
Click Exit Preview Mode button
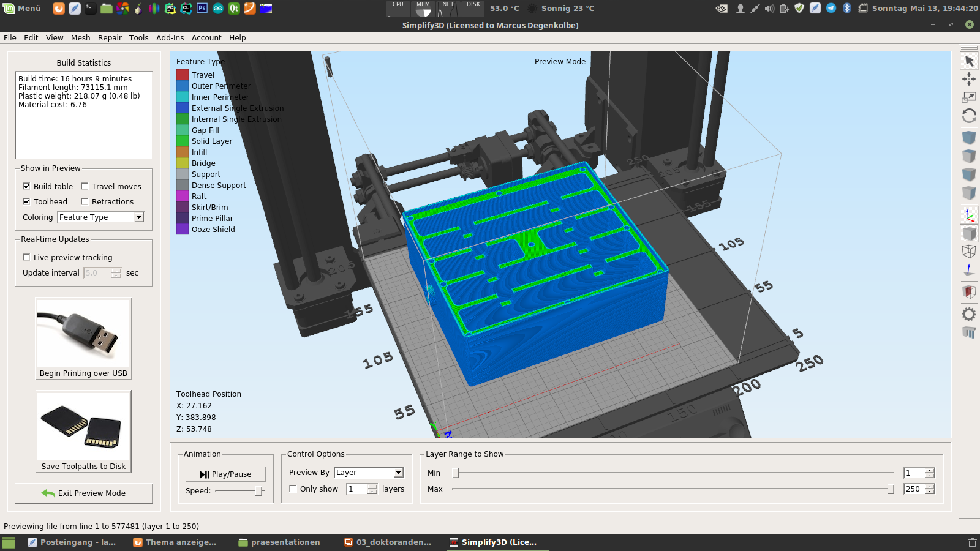84,493
